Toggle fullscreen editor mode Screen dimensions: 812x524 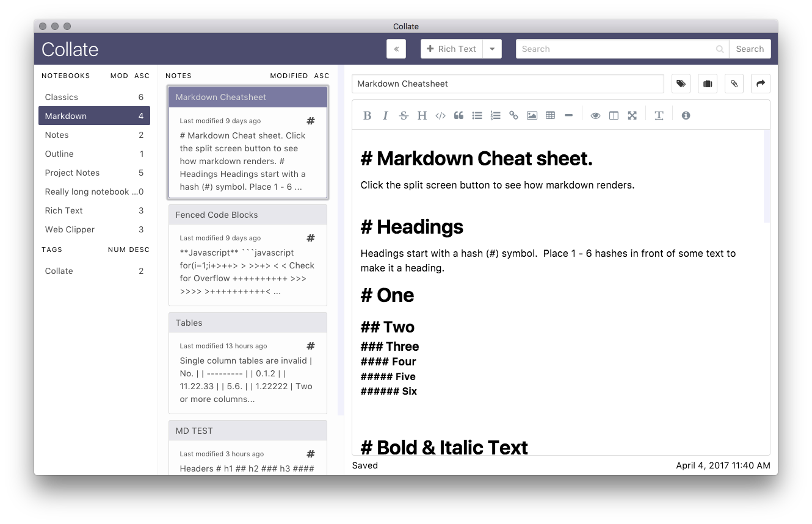(x=632, y=115)
